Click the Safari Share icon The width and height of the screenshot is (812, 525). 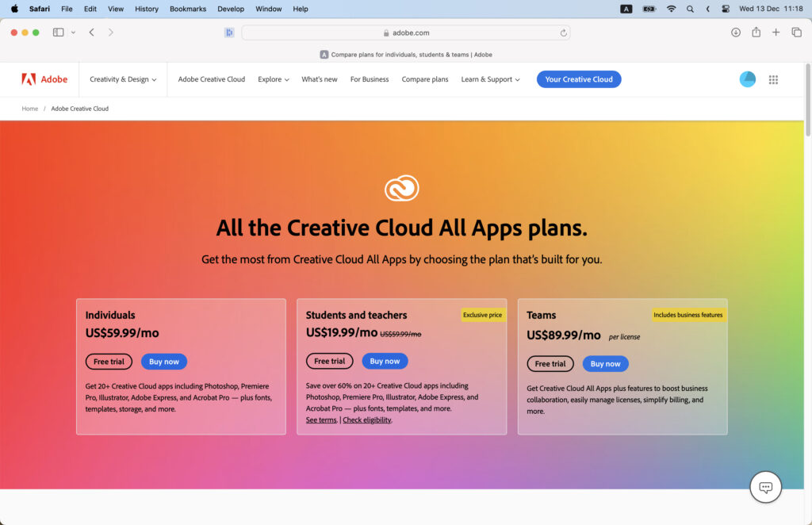click(x=755, y=33)
